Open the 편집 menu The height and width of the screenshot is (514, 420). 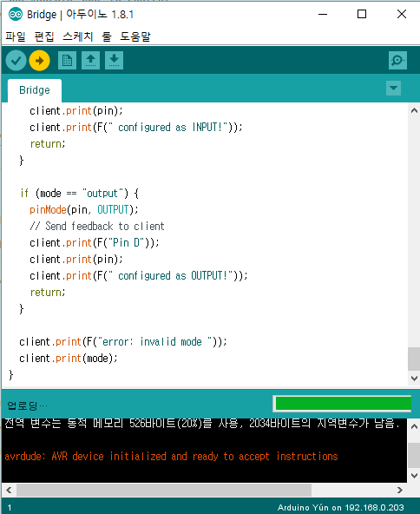(44, 36)
